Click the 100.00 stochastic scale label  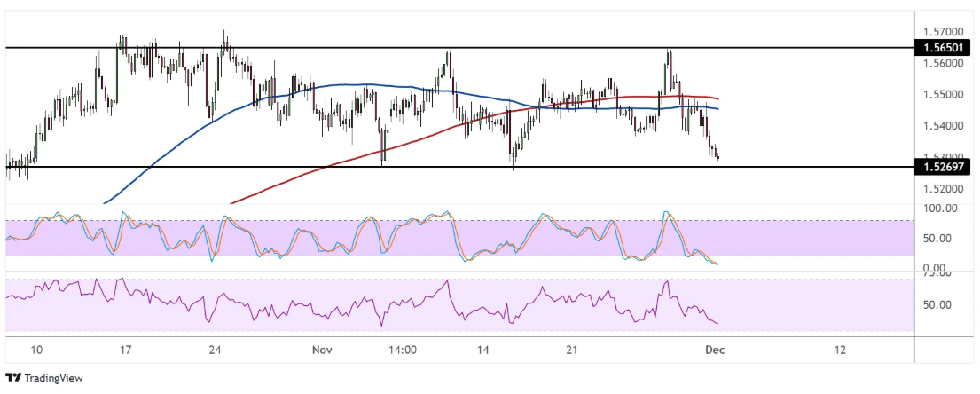(x=940, y=209)
